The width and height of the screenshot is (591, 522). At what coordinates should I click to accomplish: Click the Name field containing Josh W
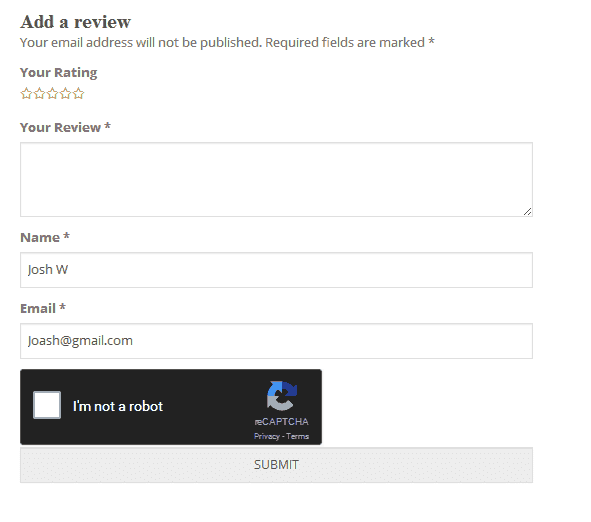tap(276, 270)
